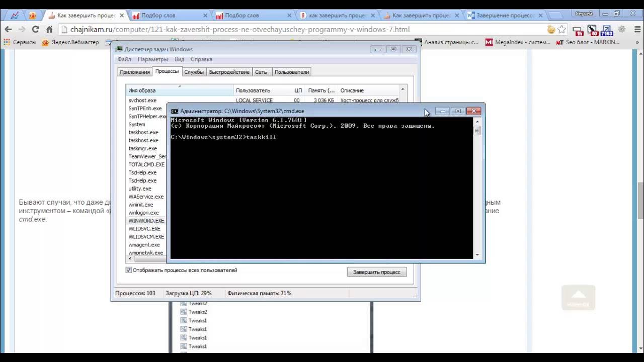The width and height of the screenshot is (644, 362).
Task: Open the Параметры menu in Task Manager
Action: (x=153, y=59)
